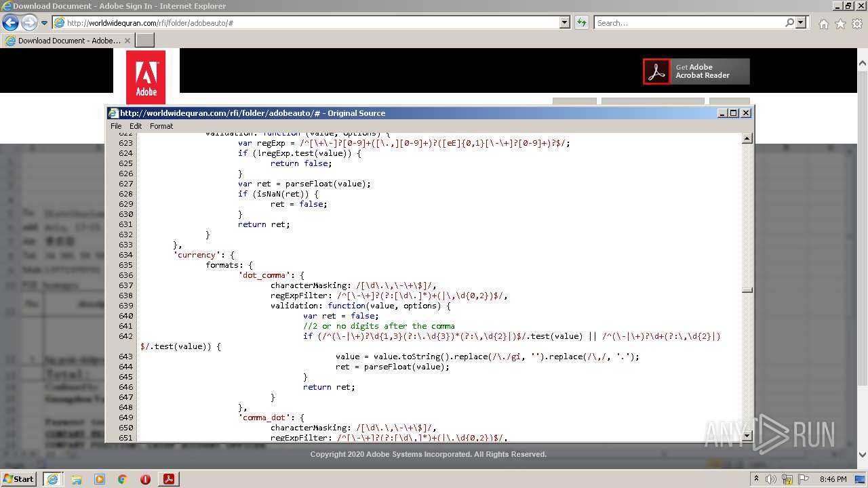Open Adobe Reader taskbar icon
The width and height of the screenshot is (868, 488).
[x=168, y=479]
